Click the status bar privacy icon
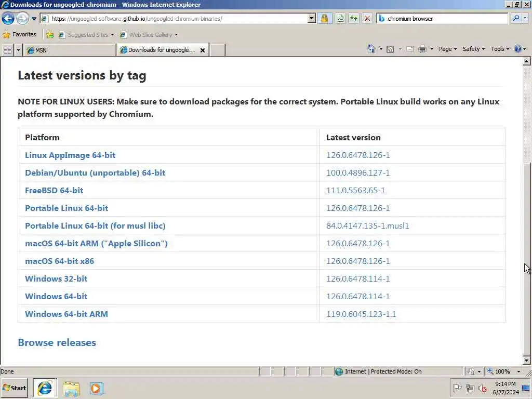Viewport: 532px width, 399px height. 471,371
